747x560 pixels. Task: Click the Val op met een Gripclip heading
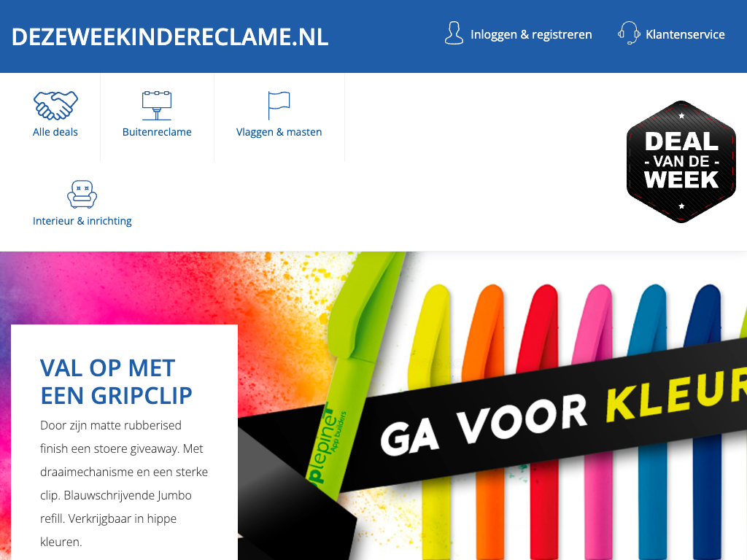(116, 382)
